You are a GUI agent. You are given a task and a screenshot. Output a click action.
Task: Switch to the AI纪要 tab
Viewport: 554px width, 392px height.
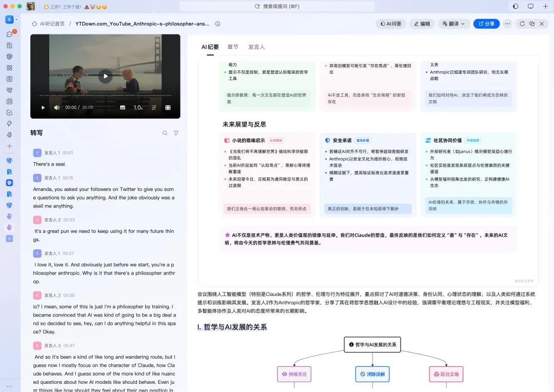tap(210, 47)
